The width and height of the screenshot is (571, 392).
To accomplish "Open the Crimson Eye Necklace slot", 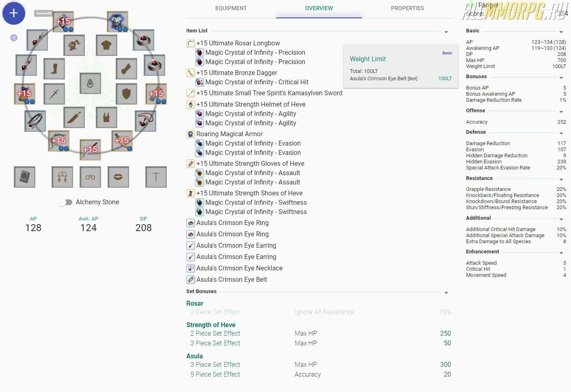I will point(146,121).
